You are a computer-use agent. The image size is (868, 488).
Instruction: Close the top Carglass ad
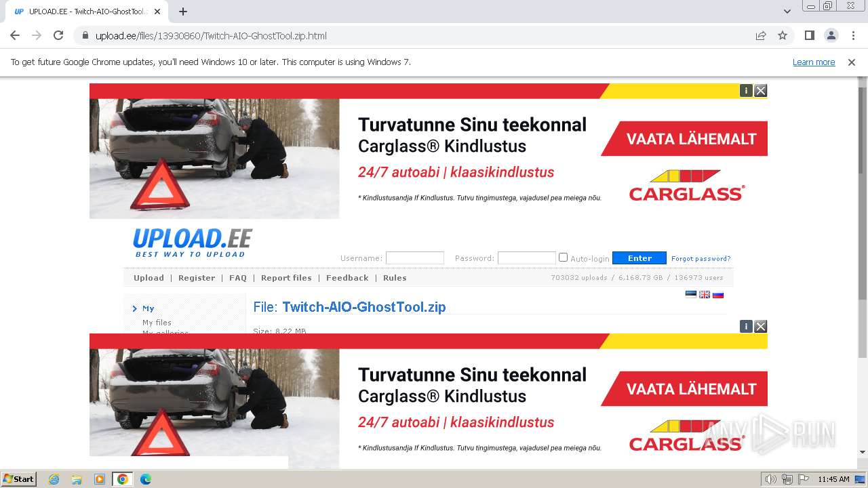coord(761,90)
